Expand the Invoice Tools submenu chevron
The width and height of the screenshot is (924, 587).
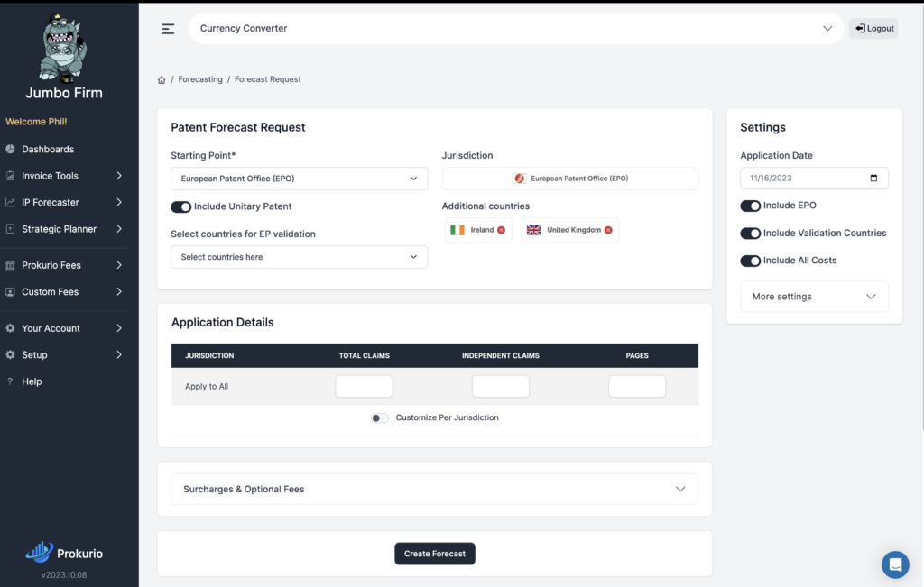click(119, 176)
